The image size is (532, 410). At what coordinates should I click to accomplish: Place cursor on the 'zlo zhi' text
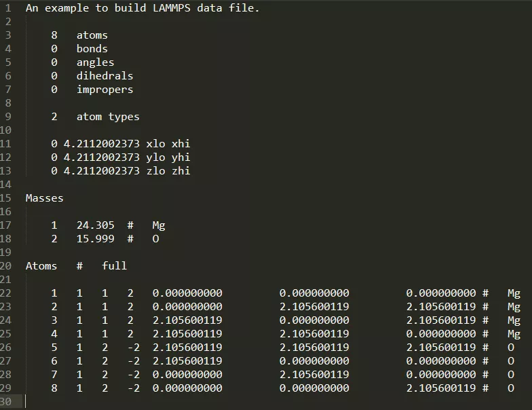[168, 171]
